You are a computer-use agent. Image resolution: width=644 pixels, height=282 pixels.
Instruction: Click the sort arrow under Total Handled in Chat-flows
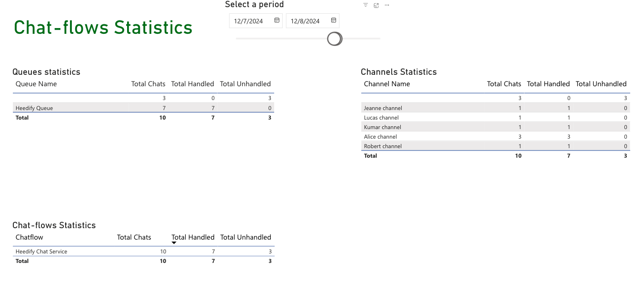[x=174, y=243]
